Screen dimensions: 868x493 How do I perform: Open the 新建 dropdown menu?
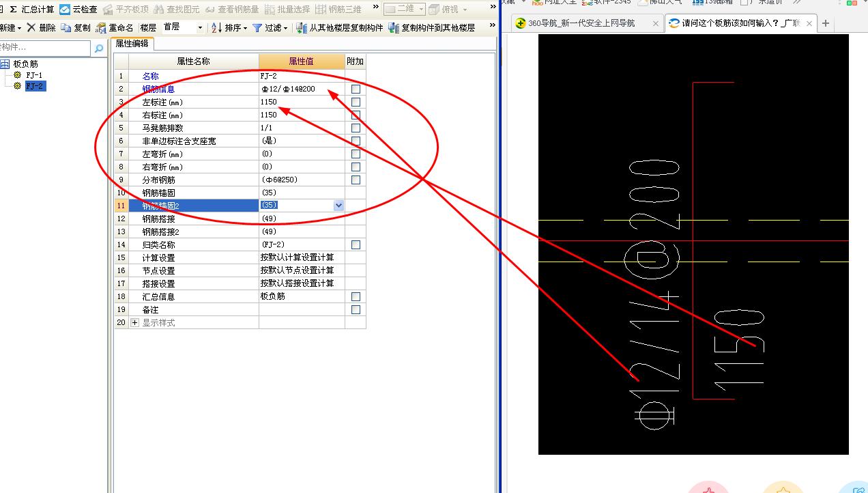coord(10,28)
